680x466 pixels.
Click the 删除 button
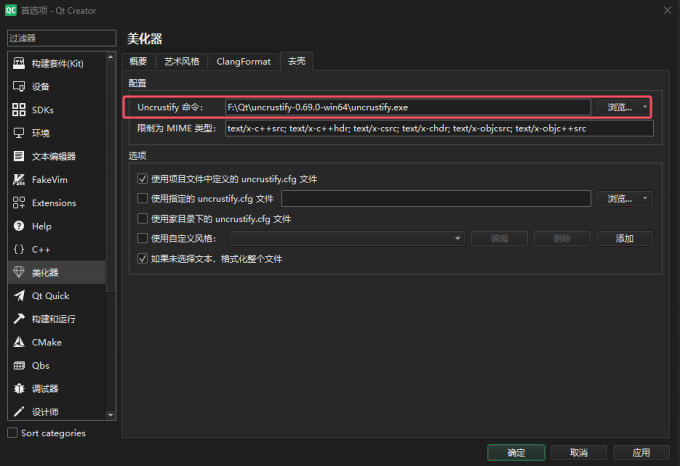pos(562,238)
